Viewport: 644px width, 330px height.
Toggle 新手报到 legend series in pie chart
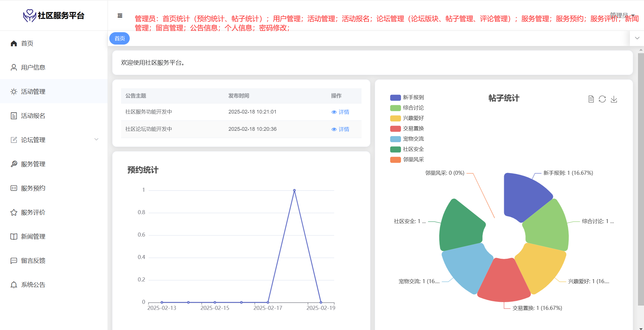pos(407,97)
